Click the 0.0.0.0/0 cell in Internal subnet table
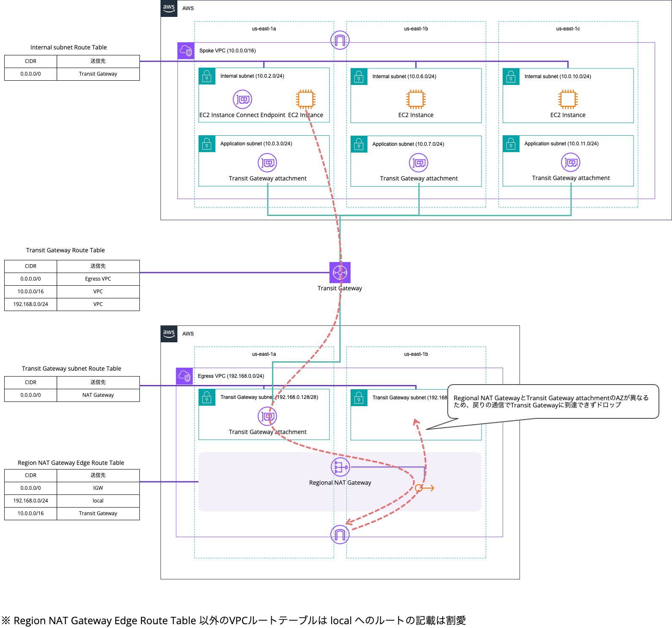672x628 pixels. [x=30, y=74]
